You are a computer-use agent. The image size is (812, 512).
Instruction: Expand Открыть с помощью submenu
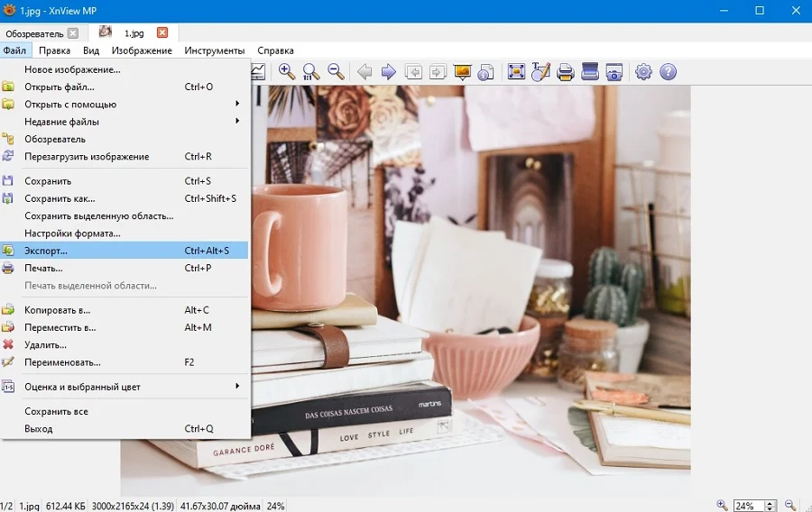125,104
